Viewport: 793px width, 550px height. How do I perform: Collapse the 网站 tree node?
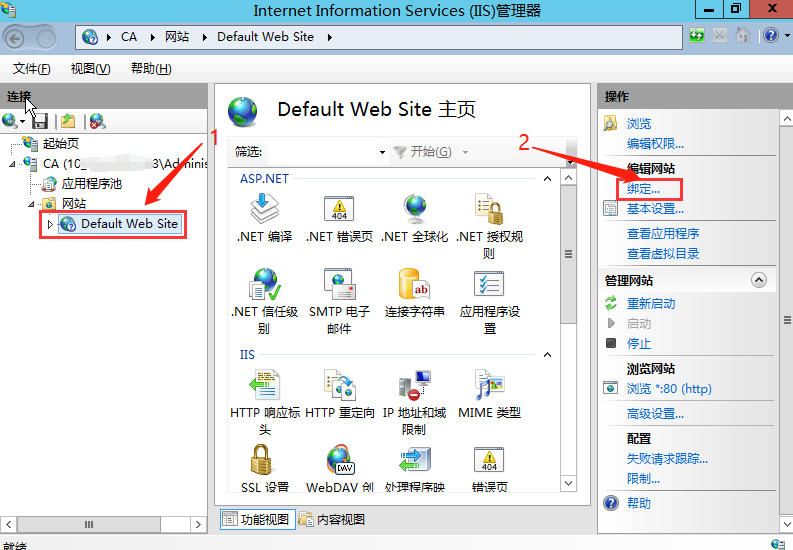click(x=31, y=204)
